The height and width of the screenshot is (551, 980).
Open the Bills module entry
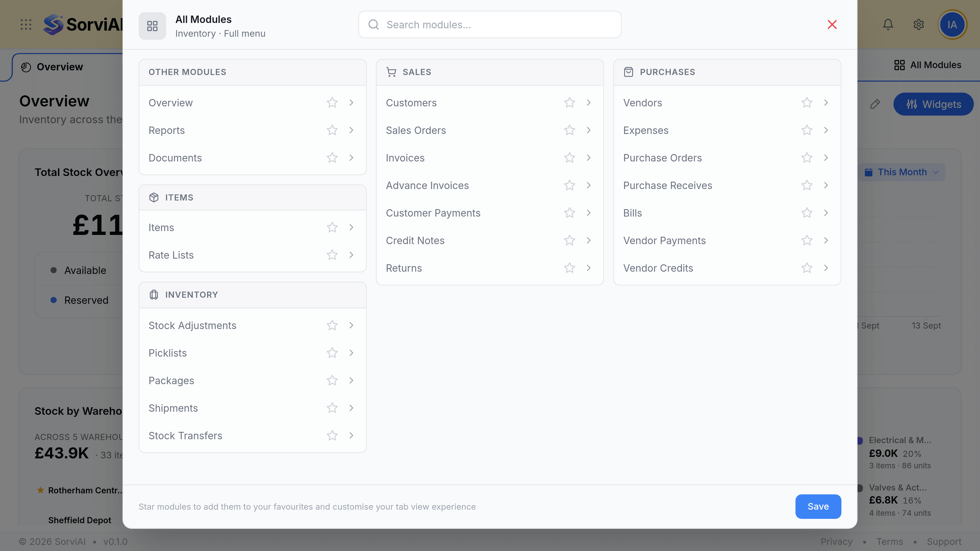pyautogui.click(x=727, y=213)
